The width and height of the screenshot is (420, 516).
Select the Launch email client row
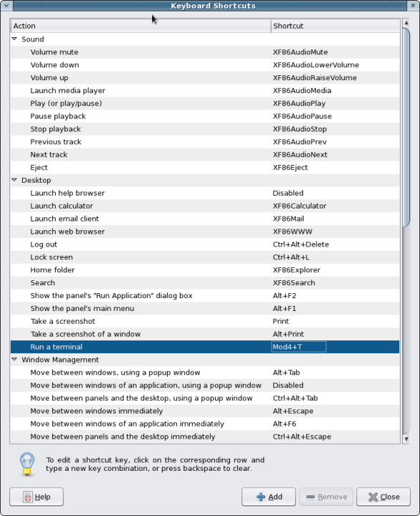coord(205,219)
